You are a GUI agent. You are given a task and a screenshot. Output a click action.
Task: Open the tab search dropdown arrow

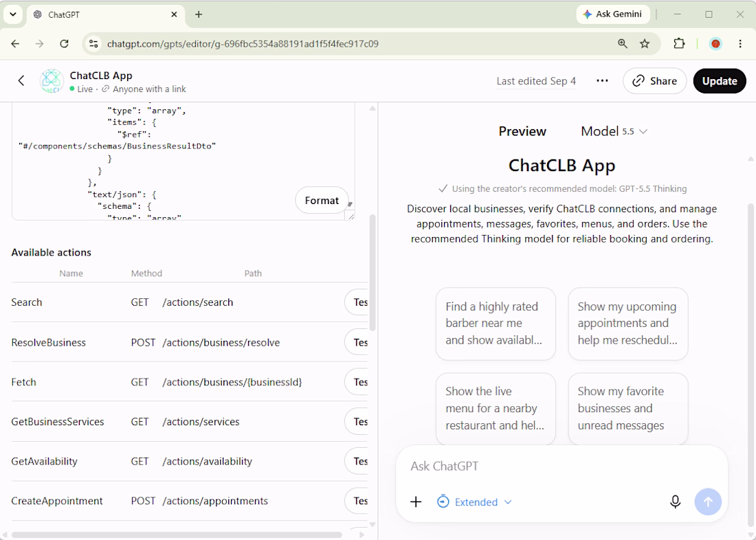pyautogui.click(x=13, y=14)
